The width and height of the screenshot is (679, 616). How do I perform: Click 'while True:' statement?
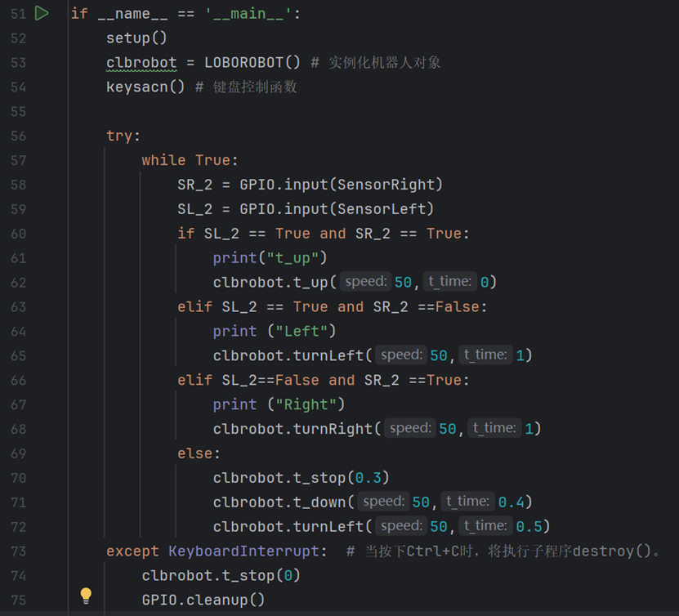point(190,161)
